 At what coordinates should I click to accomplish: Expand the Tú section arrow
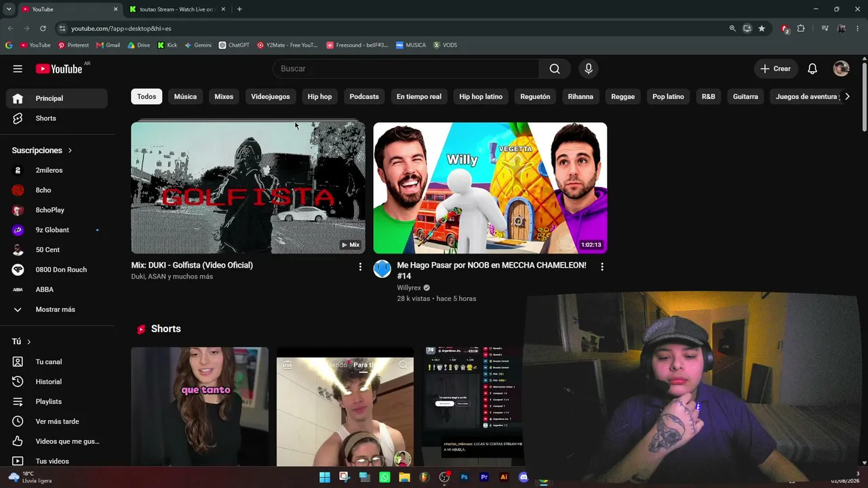[28, 342]
